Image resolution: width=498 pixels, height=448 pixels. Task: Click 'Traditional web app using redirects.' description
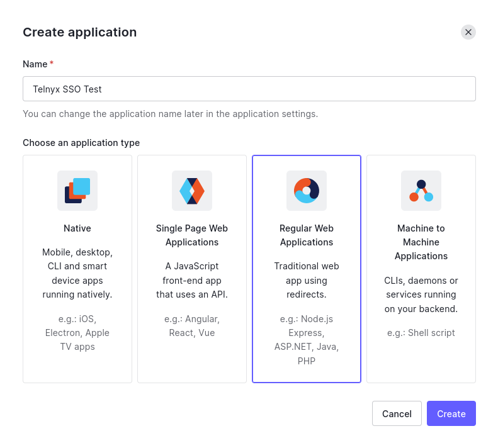[x=307, y=281]
